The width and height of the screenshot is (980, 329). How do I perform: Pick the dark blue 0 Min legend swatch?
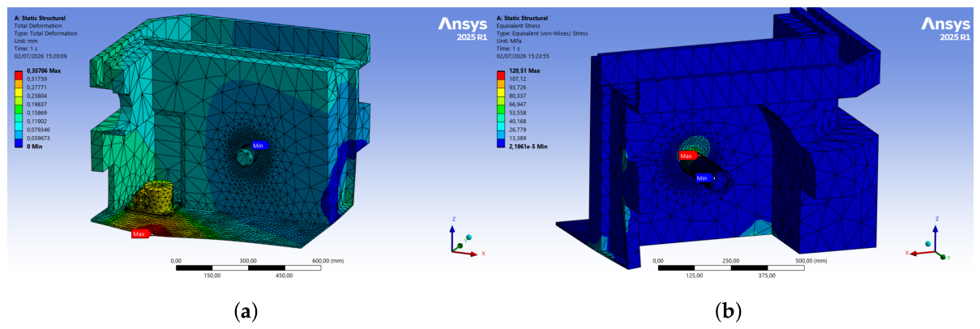(x=18, y=141)
